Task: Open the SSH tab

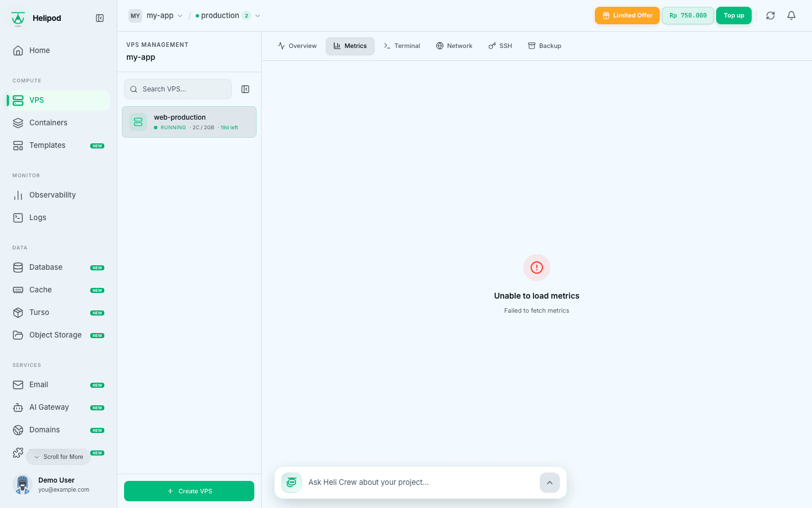Action: tap(500, 46)
